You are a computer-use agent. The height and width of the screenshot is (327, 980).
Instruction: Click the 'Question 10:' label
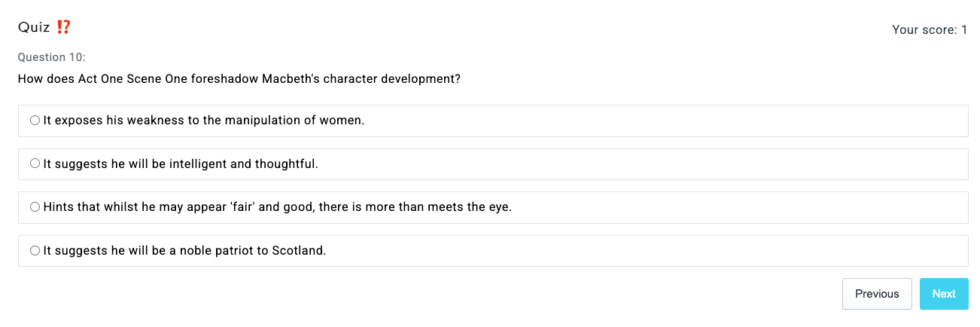tap(52, 57)
